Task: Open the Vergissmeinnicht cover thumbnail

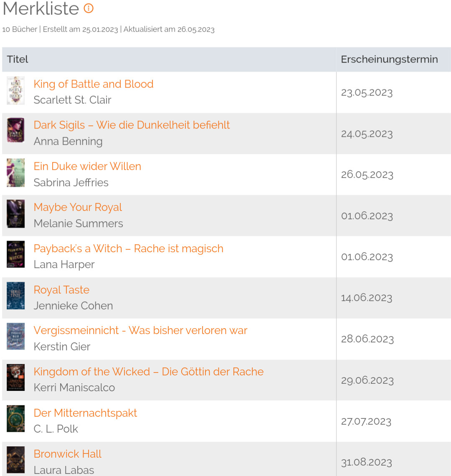Action: click(x=15, y=337)
